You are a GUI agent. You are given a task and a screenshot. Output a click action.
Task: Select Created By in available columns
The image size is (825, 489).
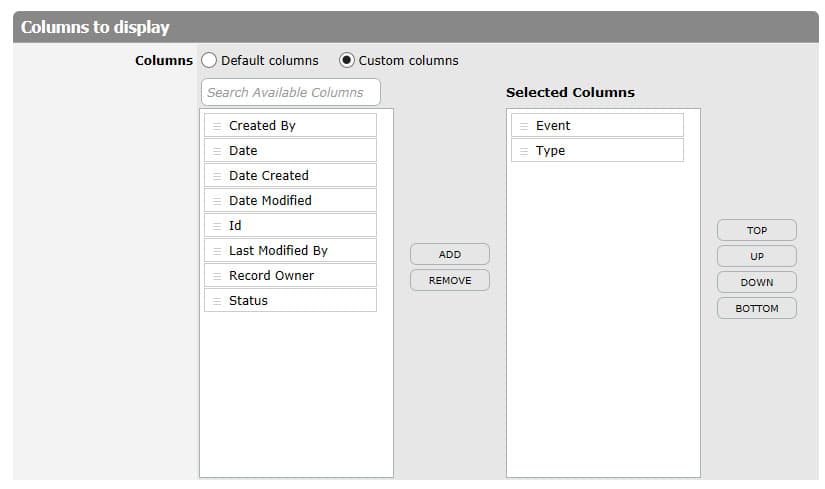290,125
